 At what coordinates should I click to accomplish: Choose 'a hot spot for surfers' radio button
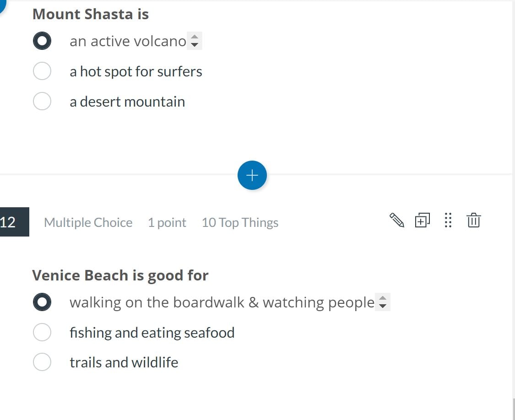pos(42,71)
